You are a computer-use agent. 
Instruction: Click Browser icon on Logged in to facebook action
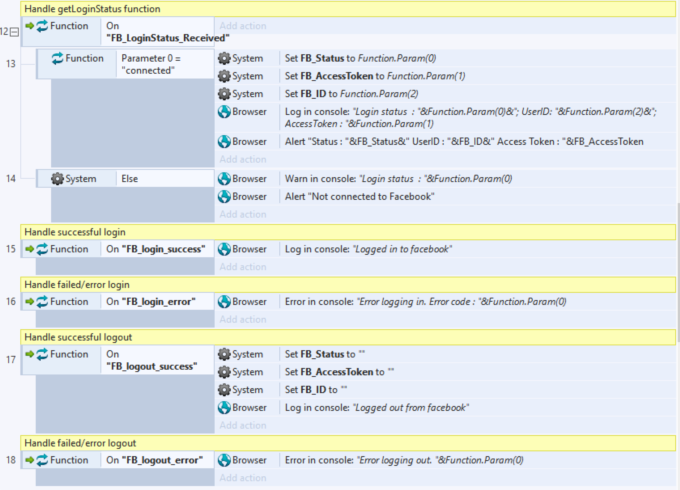pyautogui.click(x=224, y=249)
